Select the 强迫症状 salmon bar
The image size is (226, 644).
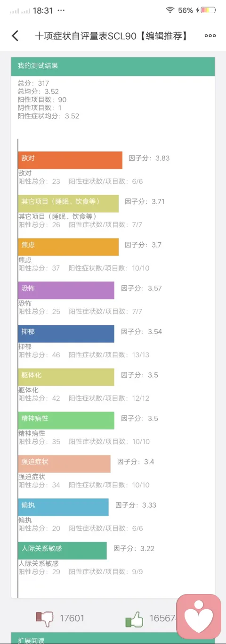point(65,464)
